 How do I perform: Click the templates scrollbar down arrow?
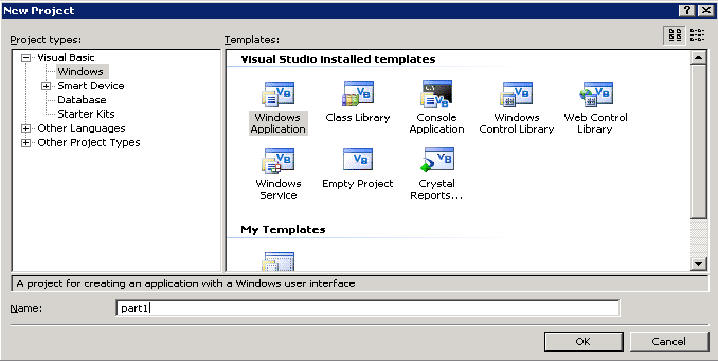pyautogui.click(x=698, y=263)
